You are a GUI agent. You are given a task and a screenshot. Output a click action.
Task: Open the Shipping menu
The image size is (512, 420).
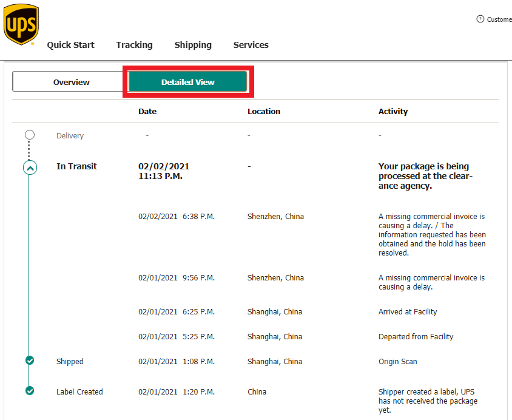(193, 45)
